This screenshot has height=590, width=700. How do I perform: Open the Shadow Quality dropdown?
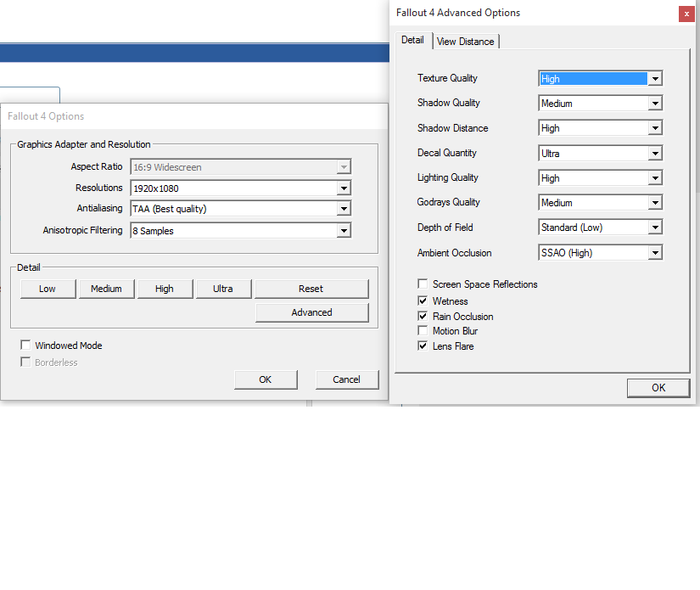[x=600, y=104]
